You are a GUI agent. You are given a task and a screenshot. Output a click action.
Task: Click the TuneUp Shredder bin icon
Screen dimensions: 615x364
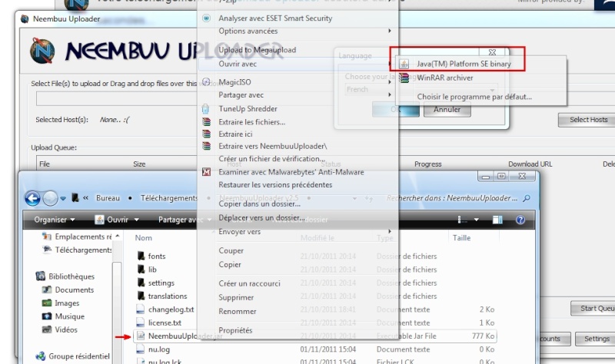tap(205, 108)
